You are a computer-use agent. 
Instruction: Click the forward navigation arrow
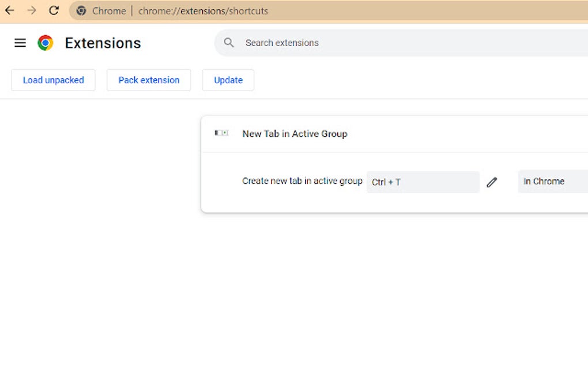[x=32, y=10]
